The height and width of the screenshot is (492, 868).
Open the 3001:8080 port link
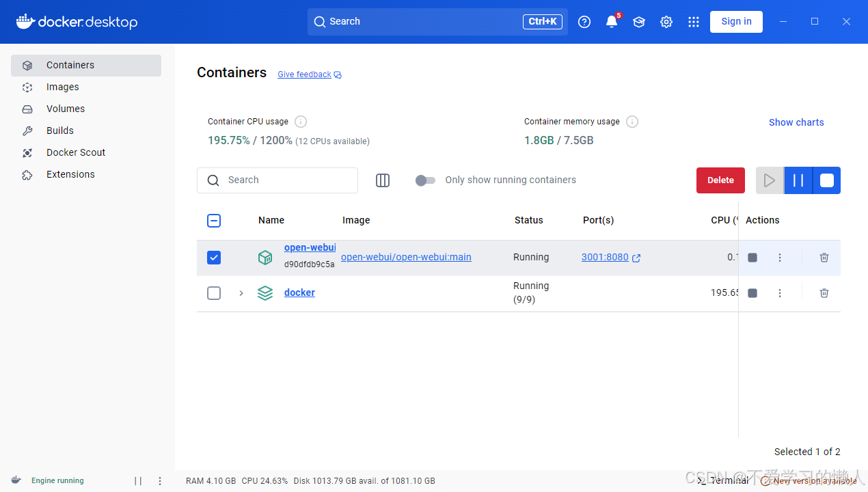tap(605, 257)
